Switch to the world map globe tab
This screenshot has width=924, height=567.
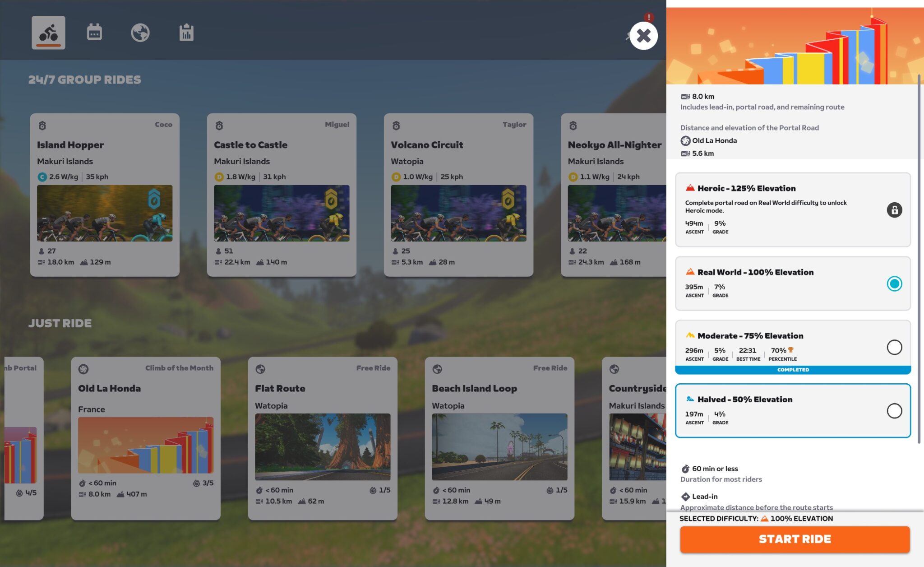[x=140, y=32]
